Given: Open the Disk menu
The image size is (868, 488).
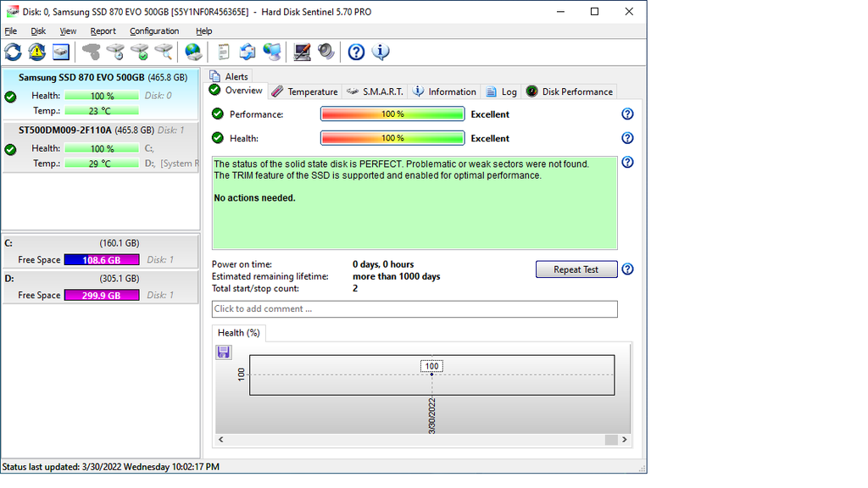Looking at the screenshot, I should click(38, 31).
